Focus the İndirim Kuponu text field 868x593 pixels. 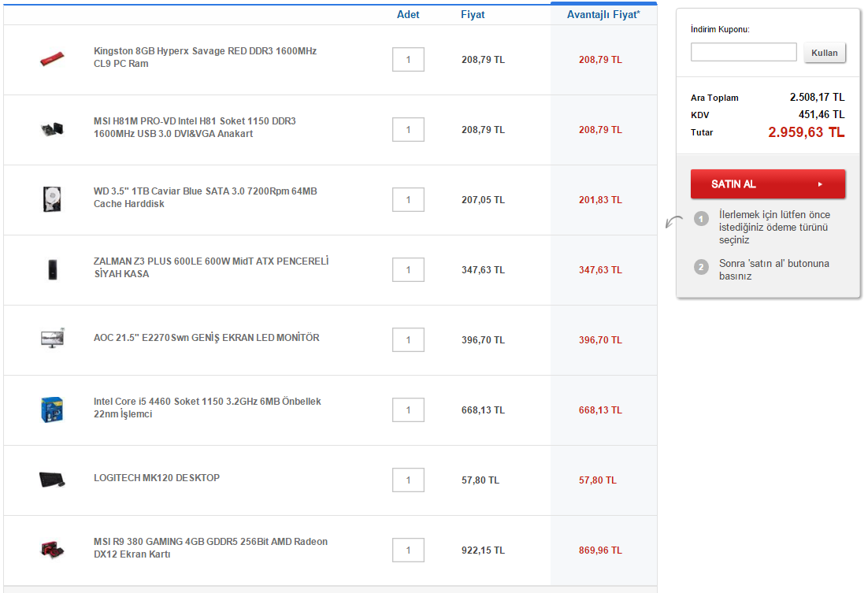[744, 52]
